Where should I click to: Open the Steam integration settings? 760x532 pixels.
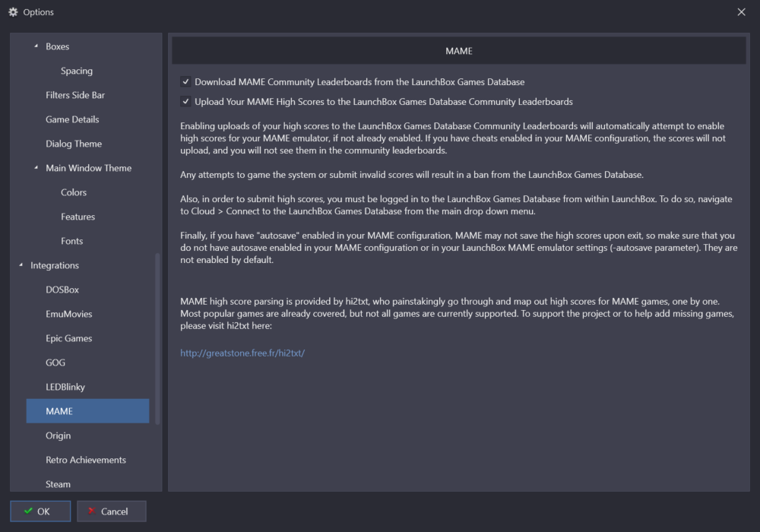[x=58, y=484]
